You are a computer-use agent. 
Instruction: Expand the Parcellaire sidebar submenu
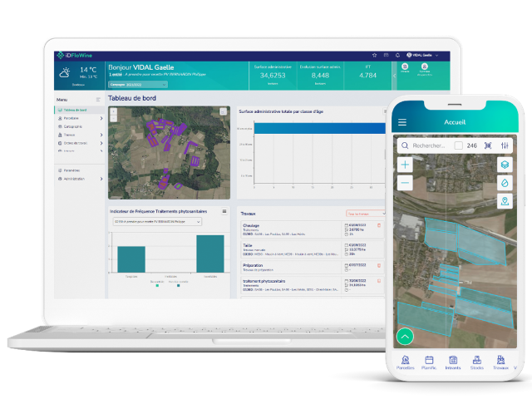pyautogui.click(x=101, y=118)
